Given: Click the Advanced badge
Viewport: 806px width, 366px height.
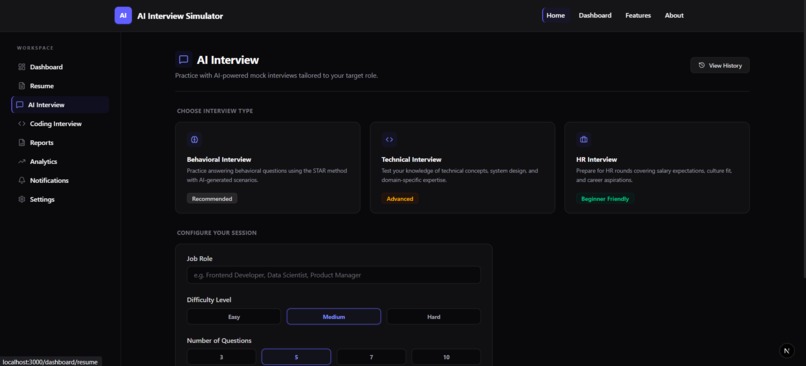Looking at the screenshot, I should 400,198.
